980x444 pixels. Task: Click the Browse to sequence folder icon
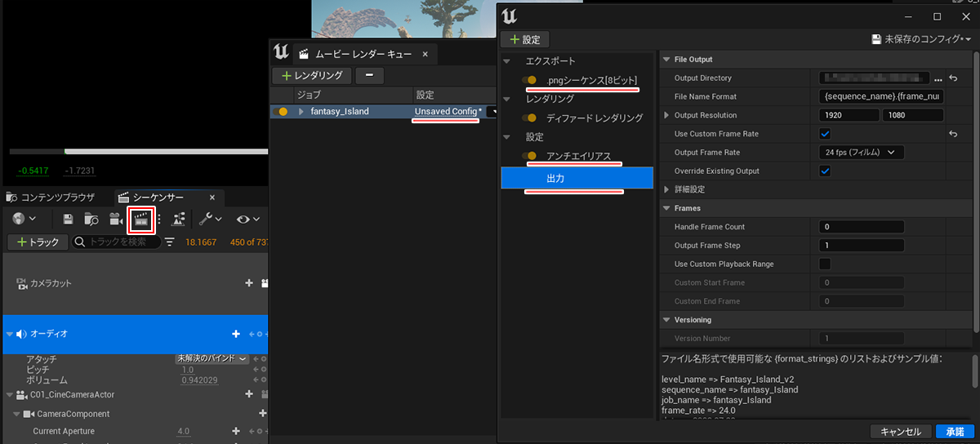pos(91,219)
